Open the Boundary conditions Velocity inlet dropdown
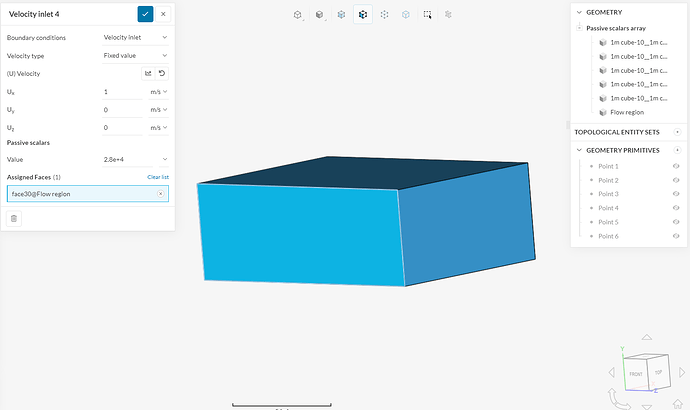 click(135, 37)
